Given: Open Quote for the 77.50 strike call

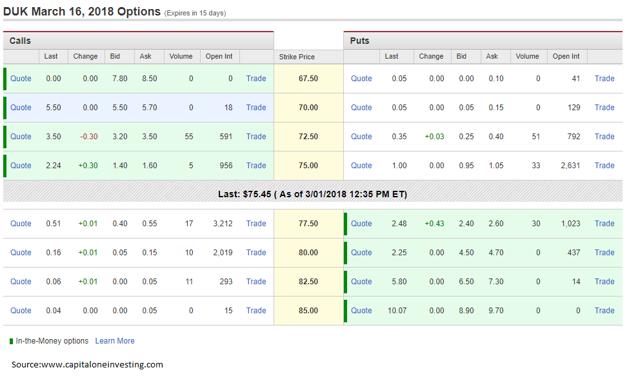Looking at the screenshot, I should (x=21, y=223).
